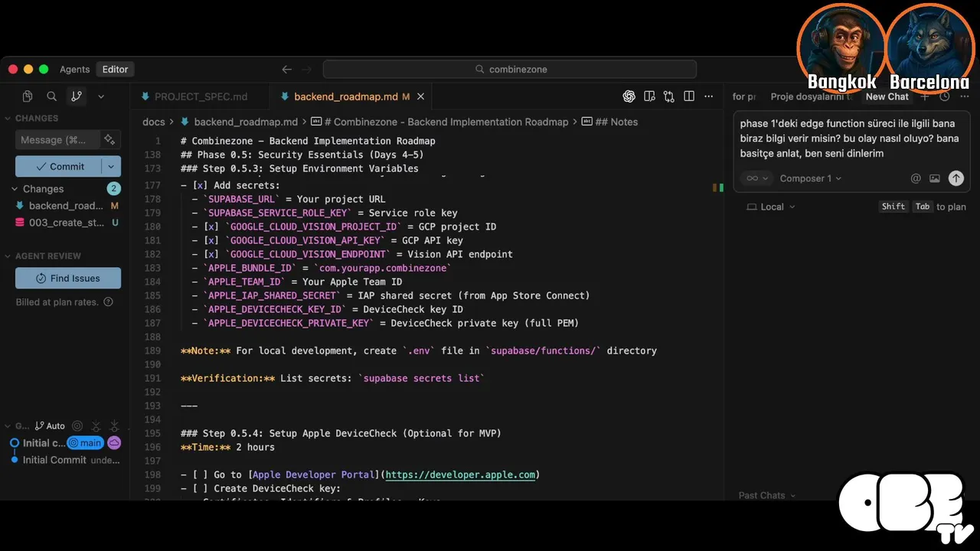Expand the Past Chats section
980x551 pixels.
click(x=766, y=495)
